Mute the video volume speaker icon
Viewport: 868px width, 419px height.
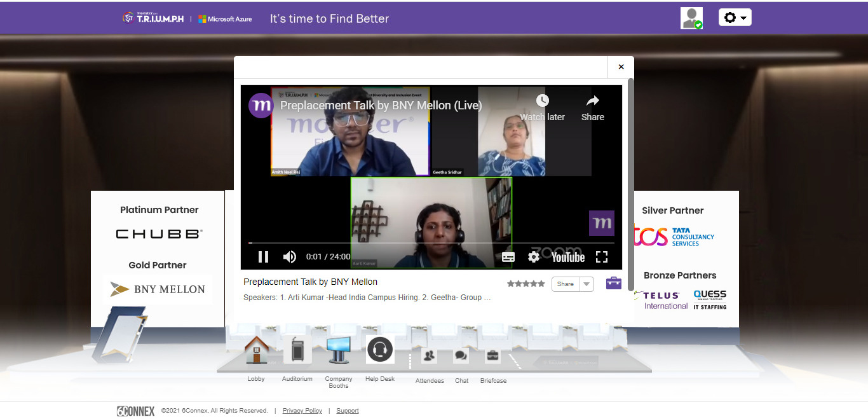(x=290, y=257)
